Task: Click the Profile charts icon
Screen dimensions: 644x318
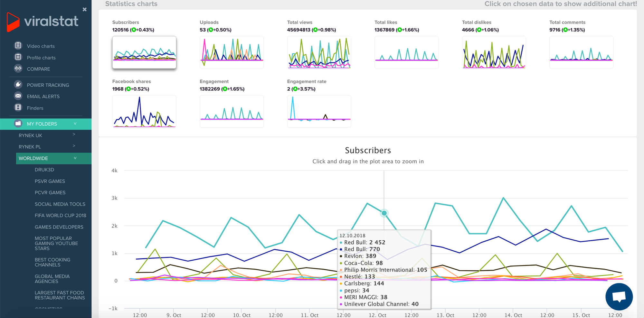Action: tap(18, 57)
